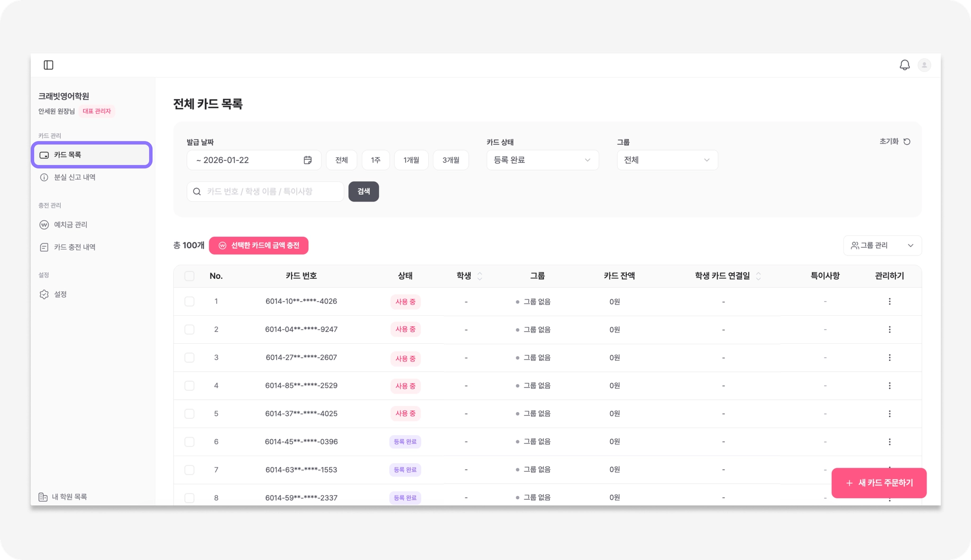
Task: Click the user profile avatar
Action: pos(924,65)
